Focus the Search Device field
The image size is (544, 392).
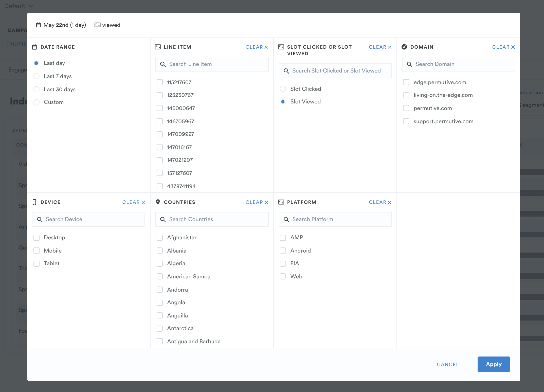[x=88, y=219]
